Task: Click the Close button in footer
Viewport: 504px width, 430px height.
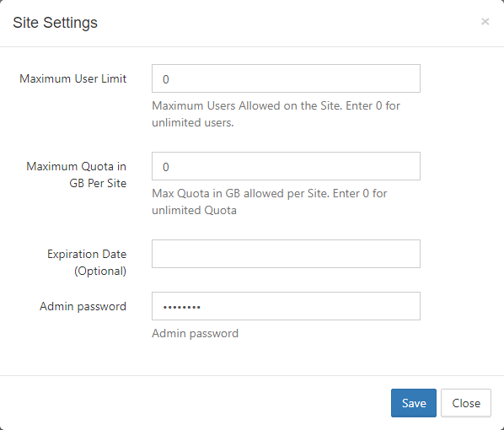Action: [466, 403]
